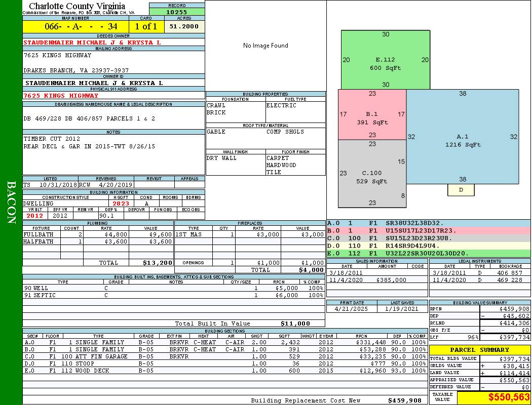This screenshot has height=405, width=532.
Task: Click TOTAL BLDG VALUE $397,734
Action: tap(514, 359)
